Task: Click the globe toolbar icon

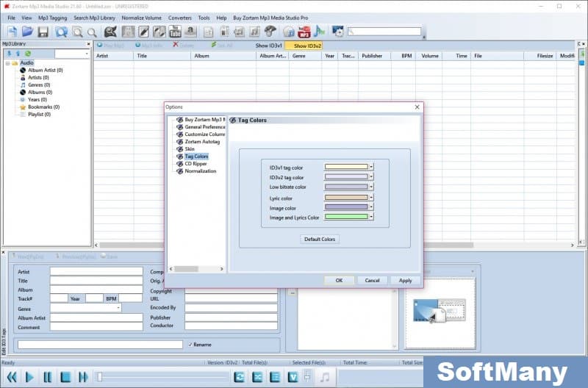Action: (289, 32)
